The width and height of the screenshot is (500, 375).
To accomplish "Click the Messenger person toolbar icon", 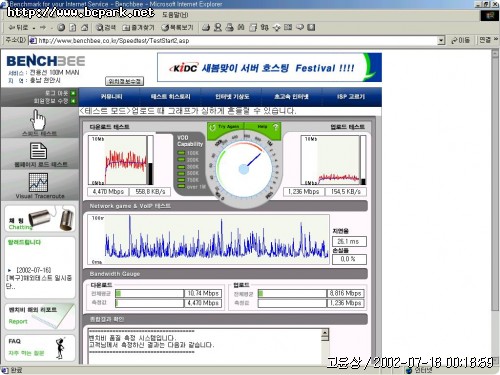I will pos(218,27).
